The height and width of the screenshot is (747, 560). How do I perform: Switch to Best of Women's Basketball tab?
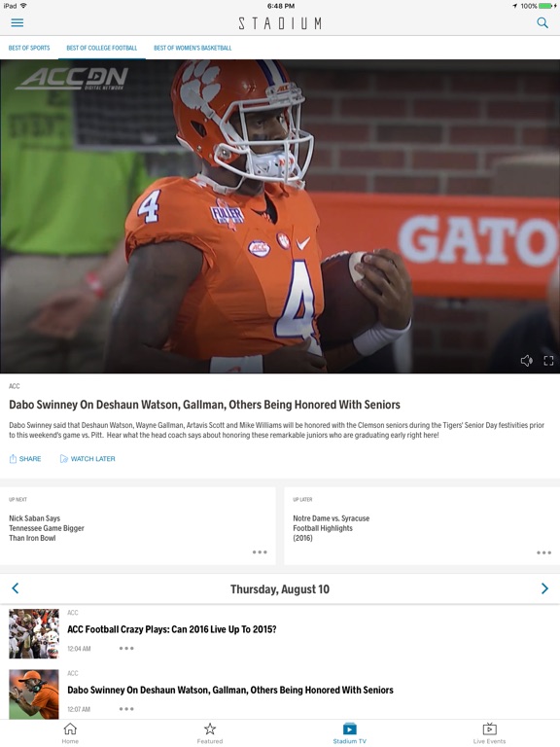(192, 48)
